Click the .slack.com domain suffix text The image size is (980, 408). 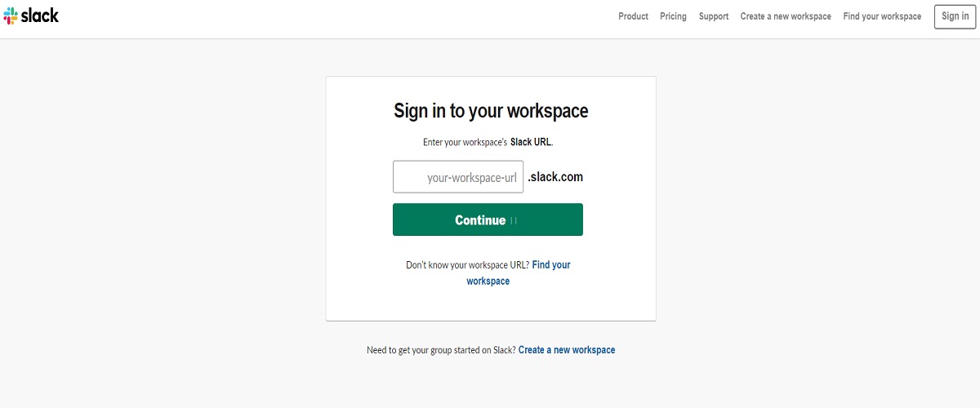tap(555, 177)
